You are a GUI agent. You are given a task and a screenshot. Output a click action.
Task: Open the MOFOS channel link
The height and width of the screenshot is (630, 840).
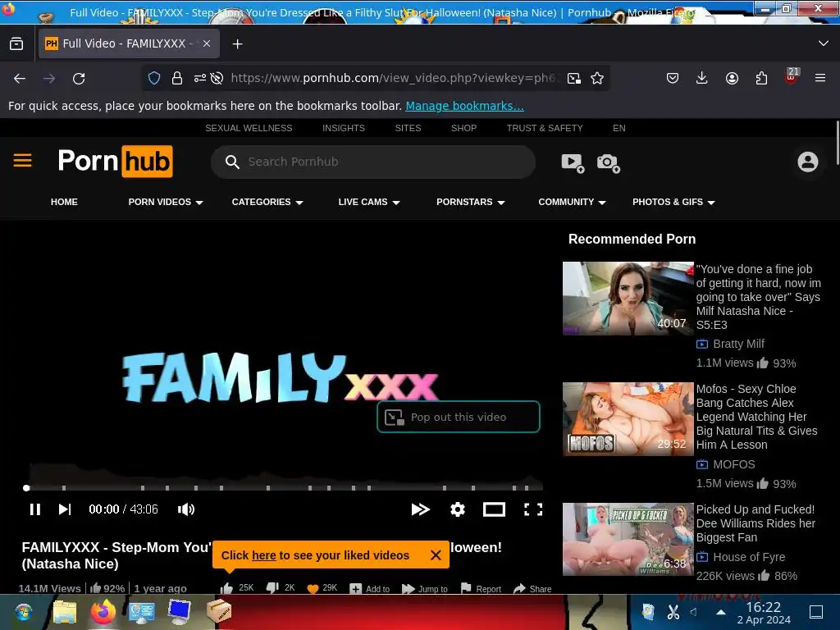click(734, 464)
